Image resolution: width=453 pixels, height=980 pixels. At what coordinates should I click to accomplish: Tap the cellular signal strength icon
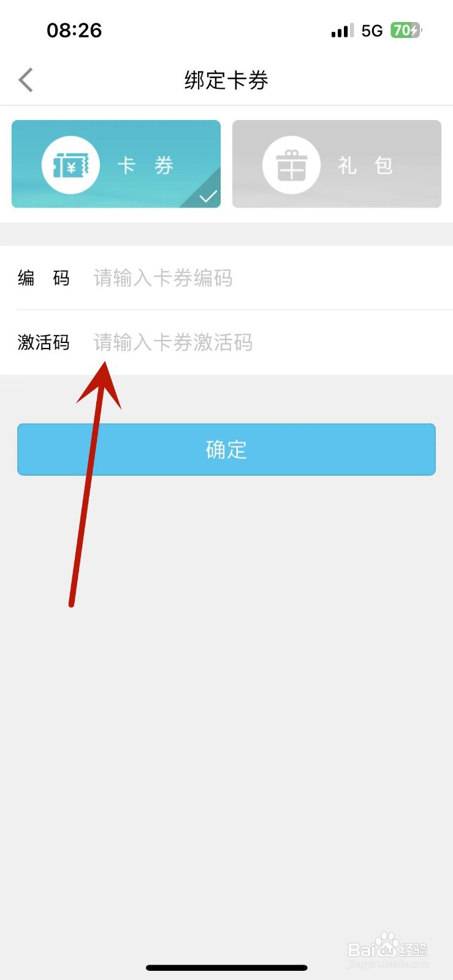342,30
